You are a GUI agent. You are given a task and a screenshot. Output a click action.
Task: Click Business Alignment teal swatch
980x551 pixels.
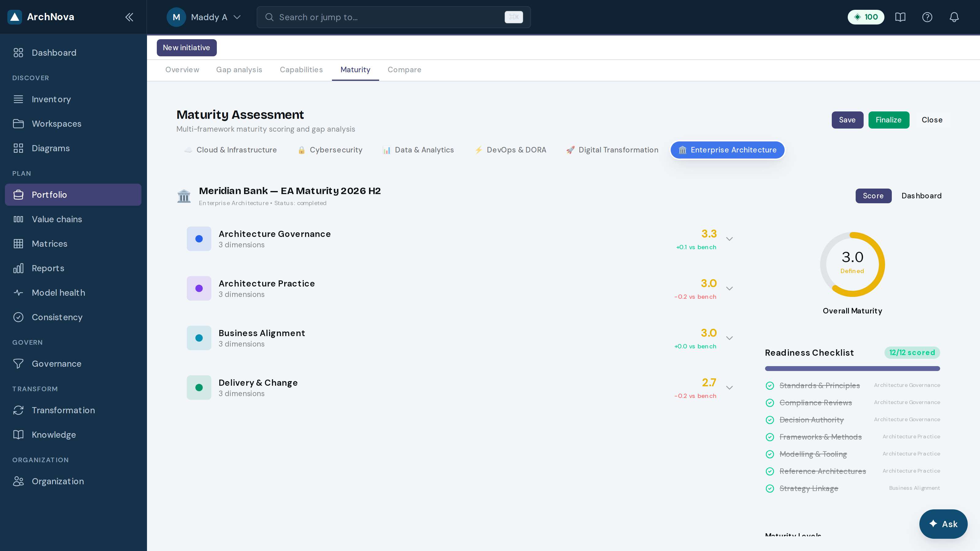pos(199,338)
